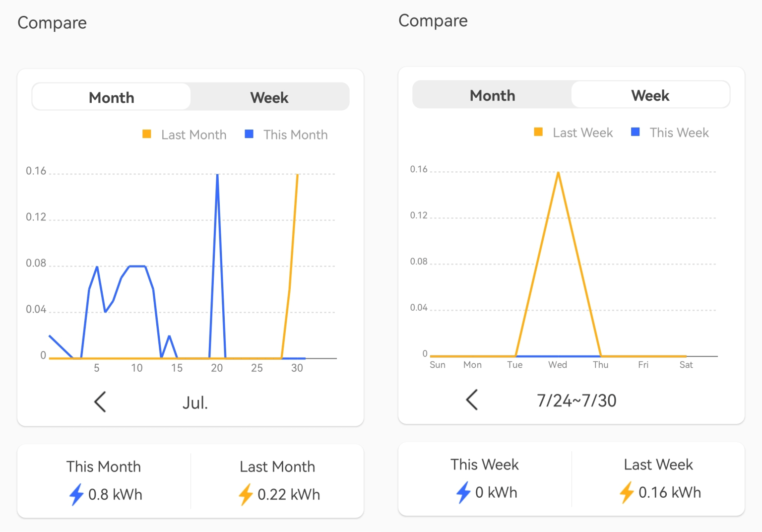Switch the right chart to Month view
Image resolution: width=762 pixels, height=532 pixels.
point(492,95)
